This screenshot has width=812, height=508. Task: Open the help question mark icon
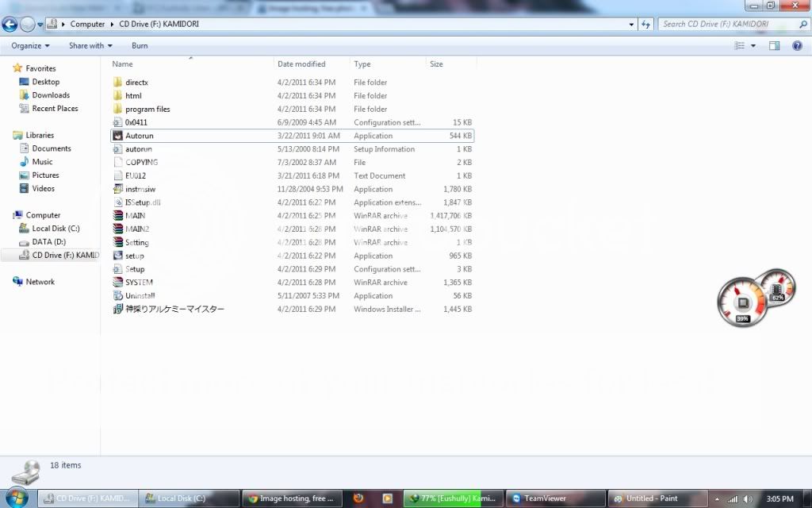(x=797, y=46)
